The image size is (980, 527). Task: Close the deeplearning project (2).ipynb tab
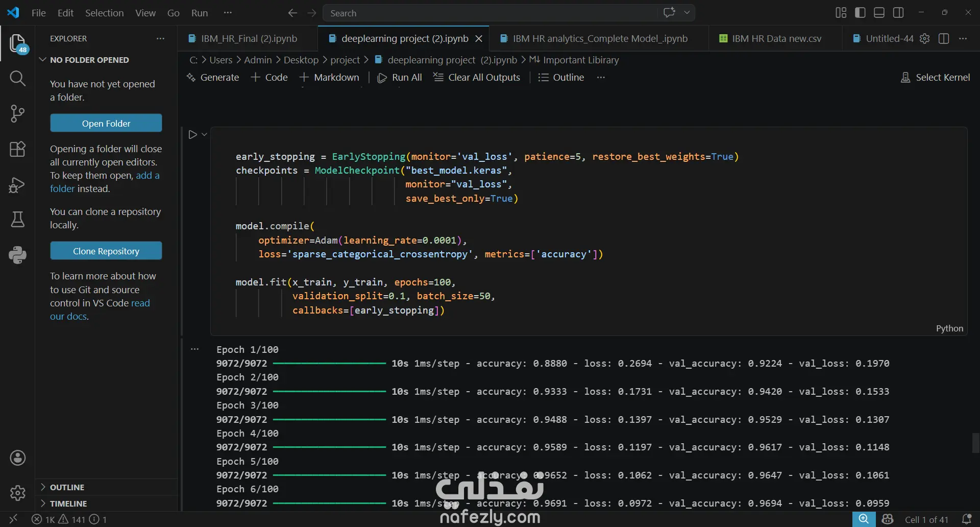point(479,38)
